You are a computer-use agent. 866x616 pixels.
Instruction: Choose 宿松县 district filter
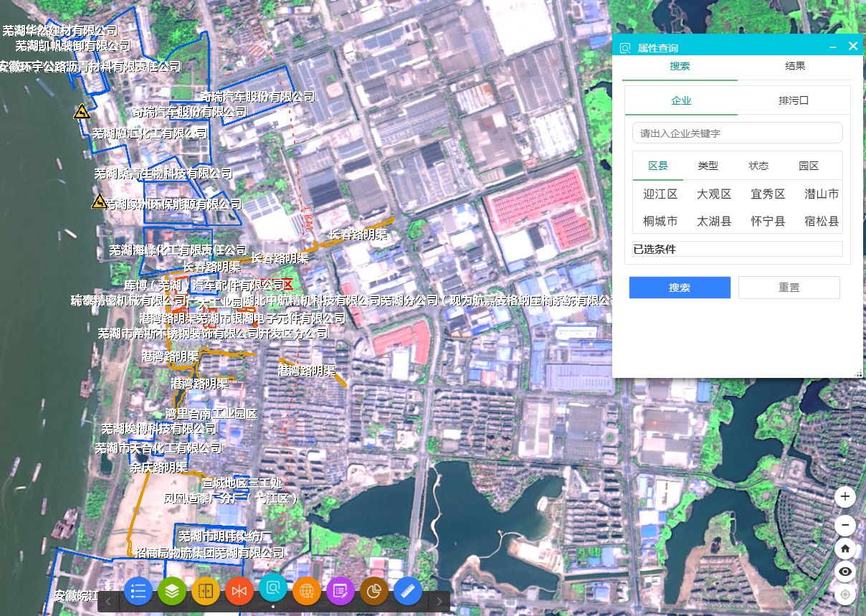822,222
